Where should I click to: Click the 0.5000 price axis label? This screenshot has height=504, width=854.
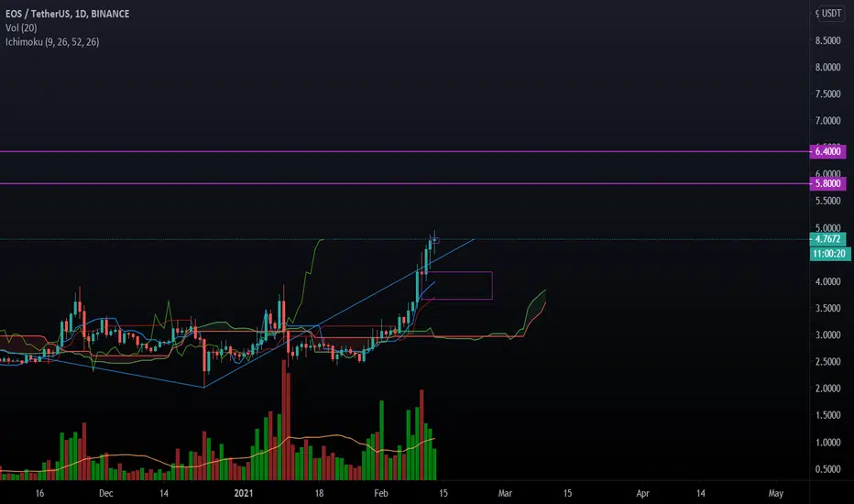coord(827,468)
